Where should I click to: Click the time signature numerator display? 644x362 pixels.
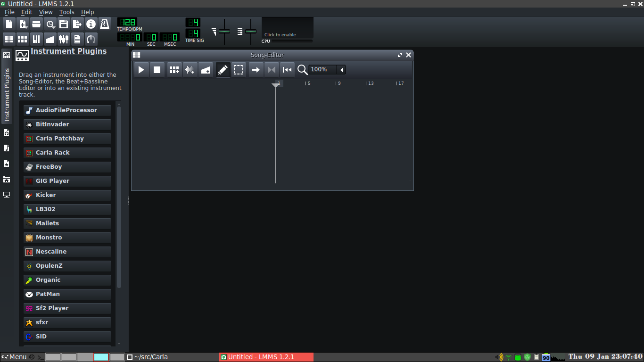tap(193, 22)
